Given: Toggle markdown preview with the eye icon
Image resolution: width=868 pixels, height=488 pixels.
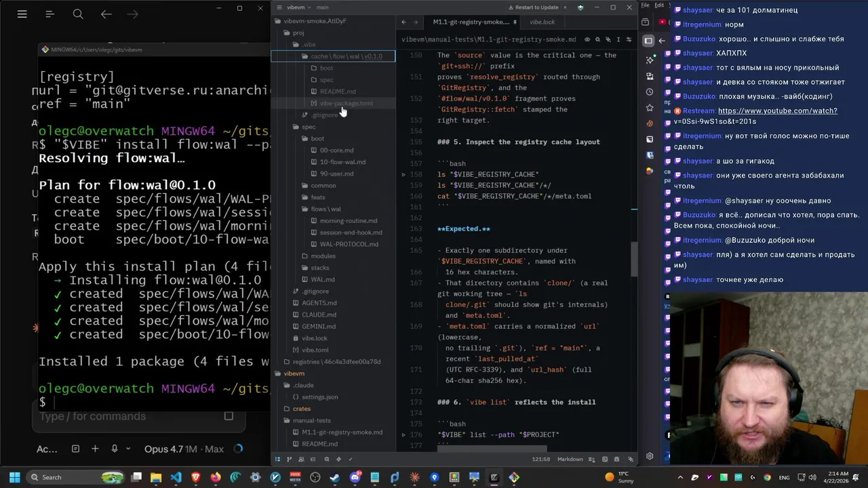Looking at the screenshot, I should point(587,39).
